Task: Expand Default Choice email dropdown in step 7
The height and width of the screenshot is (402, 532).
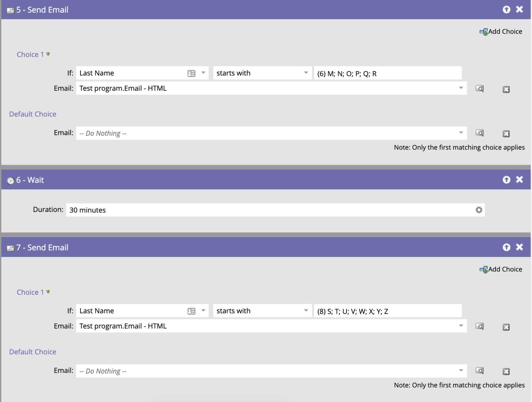Action: coord(461,370)
